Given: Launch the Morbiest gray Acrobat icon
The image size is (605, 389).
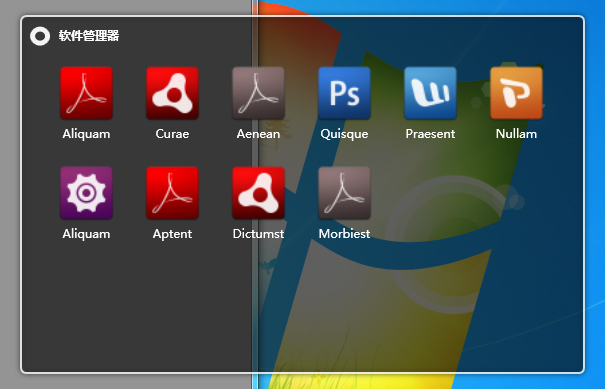Looking at the screenshot, I should [345, 193].
